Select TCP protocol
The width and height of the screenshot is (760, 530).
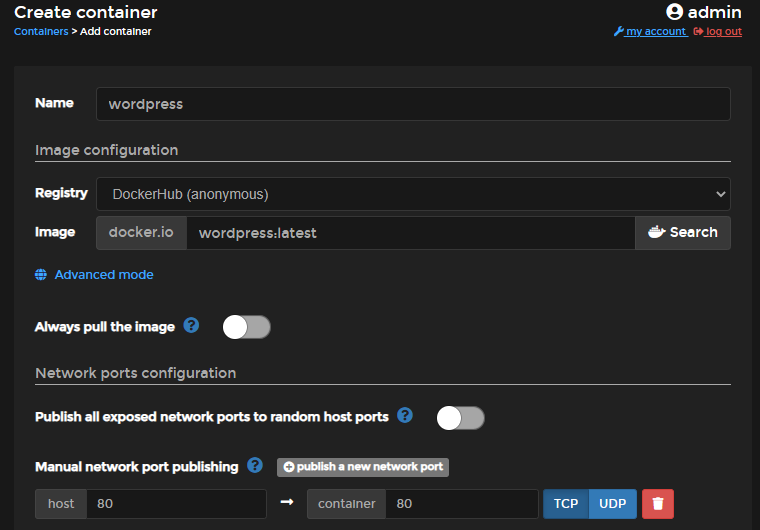[566, 504]
